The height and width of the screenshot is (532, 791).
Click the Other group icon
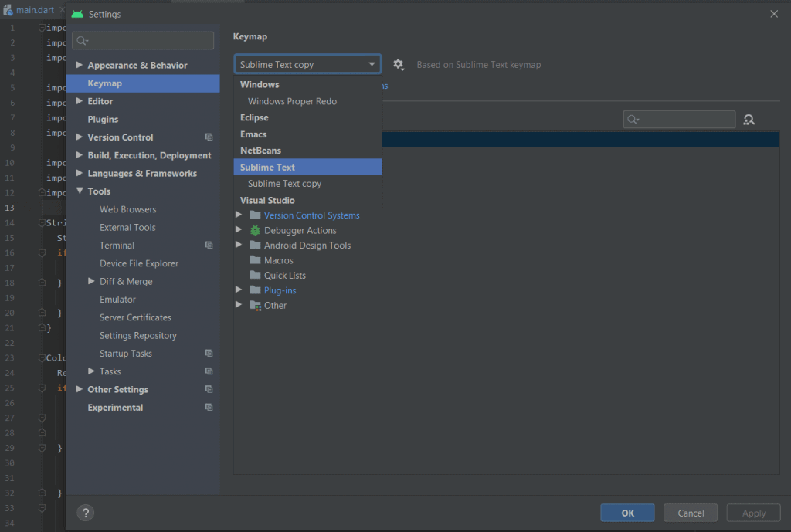(x=255, y=306)
